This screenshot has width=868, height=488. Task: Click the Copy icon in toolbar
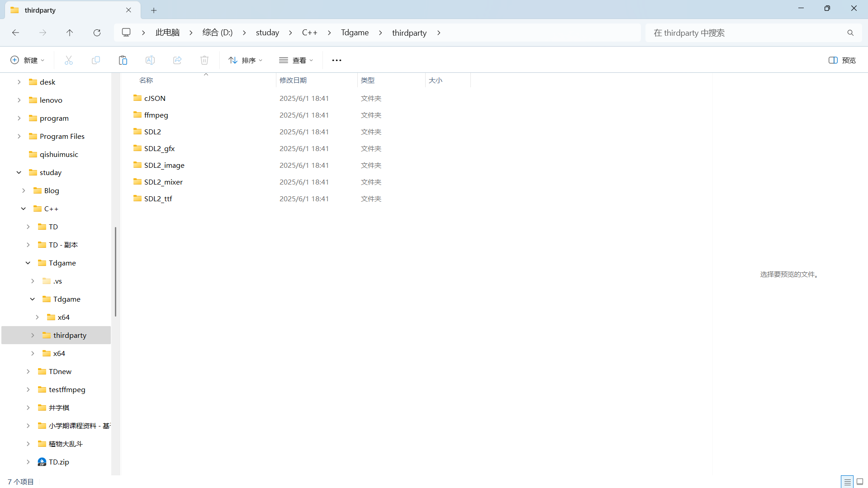coord(96,60)
